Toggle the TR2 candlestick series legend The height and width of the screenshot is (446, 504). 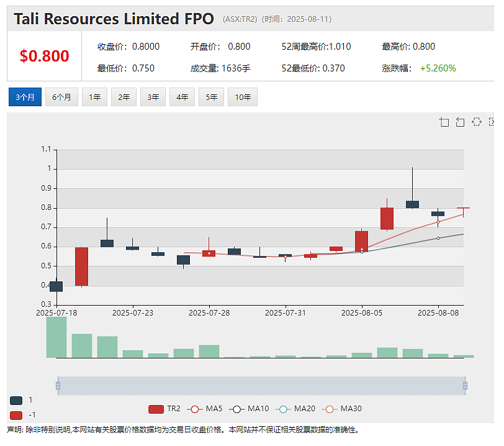click(x=164, y=409)
